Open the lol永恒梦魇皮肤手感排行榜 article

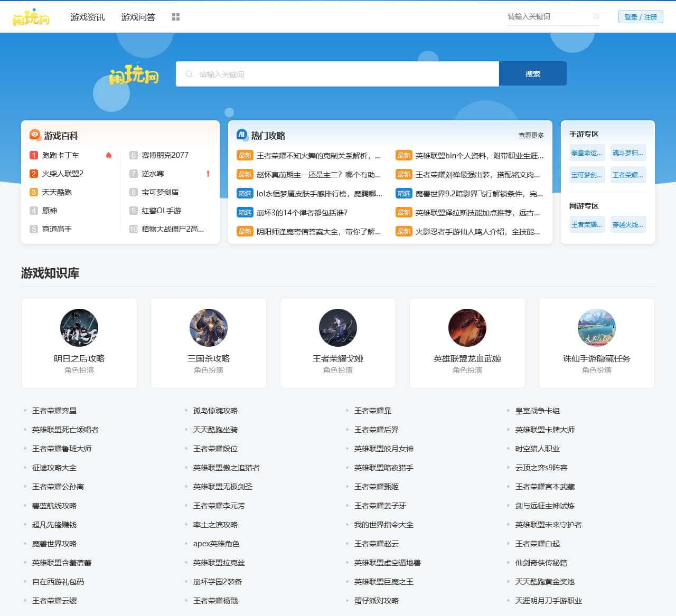click(x=320, y=194)
